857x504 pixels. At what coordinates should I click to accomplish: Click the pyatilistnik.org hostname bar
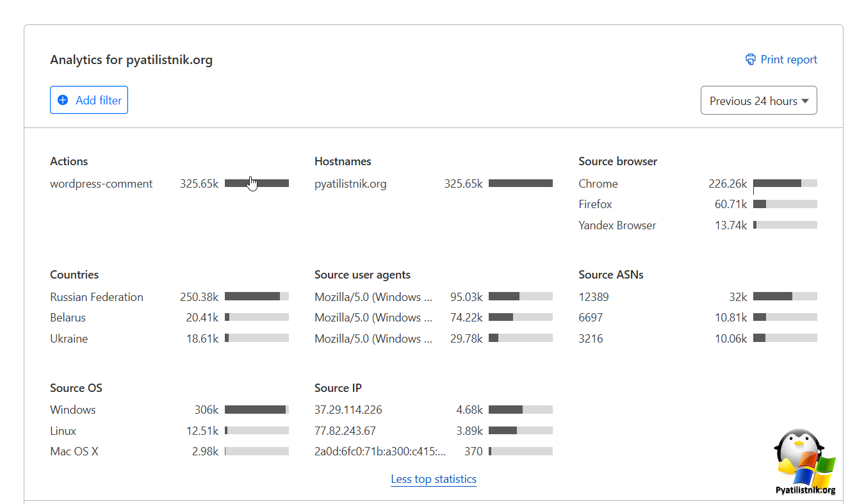click(x=521, y=183)
